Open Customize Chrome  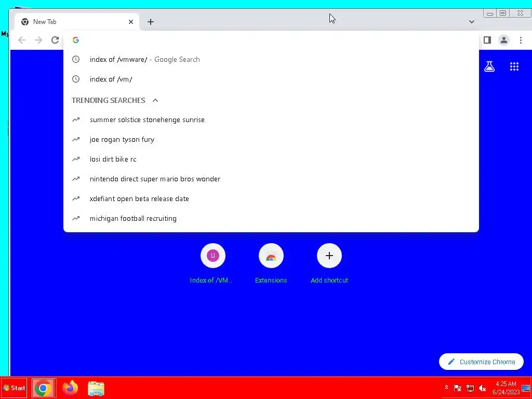click(481, 362)
